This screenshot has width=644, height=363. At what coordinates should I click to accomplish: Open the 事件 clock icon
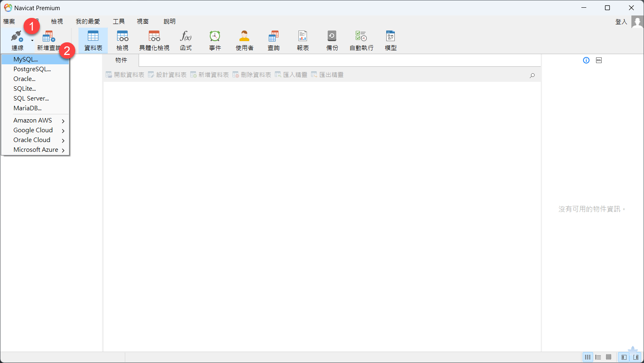(x=215, y=40)
